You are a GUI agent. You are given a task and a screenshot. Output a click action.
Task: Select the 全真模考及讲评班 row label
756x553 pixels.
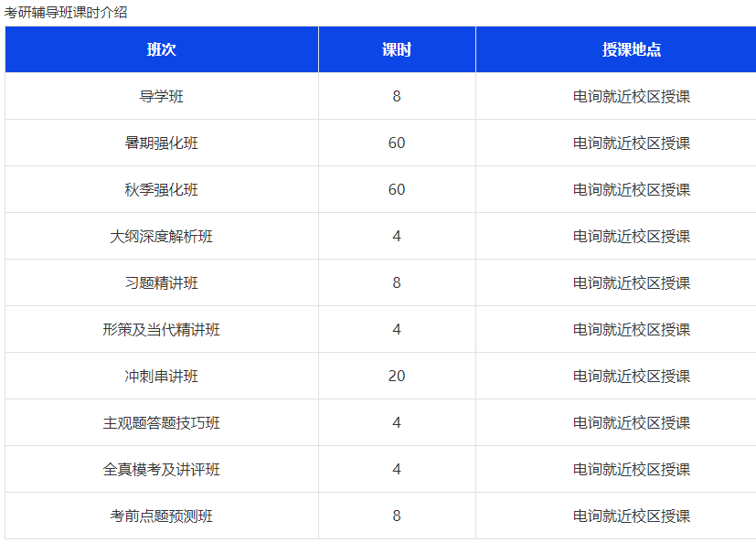tap(160, 469)
